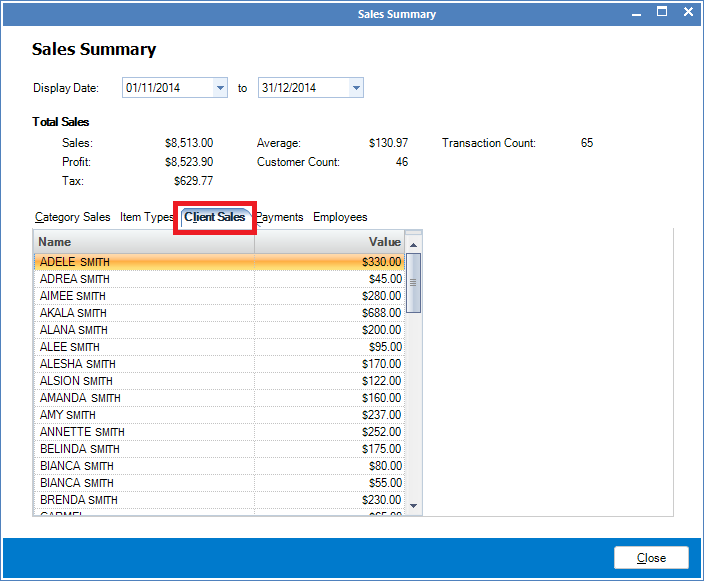Switch to the Category Sales tab
The height and width of the screenshot is (581, 704).
pos(72,217)
